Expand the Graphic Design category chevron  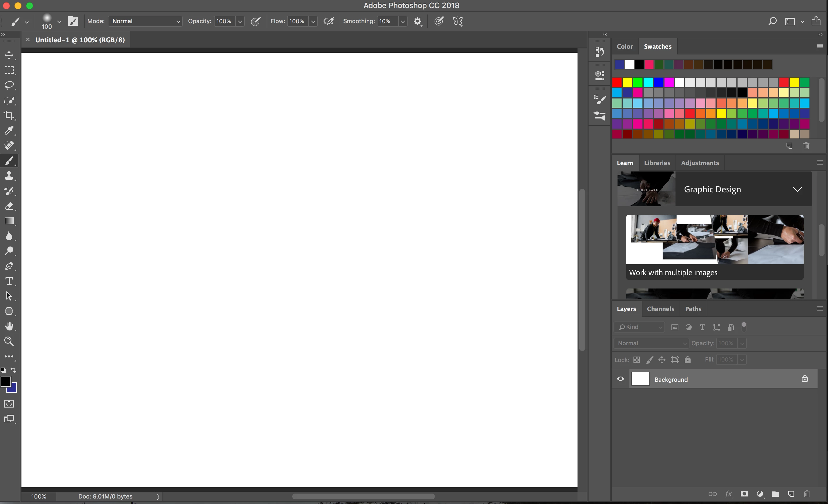coord(797,189)
